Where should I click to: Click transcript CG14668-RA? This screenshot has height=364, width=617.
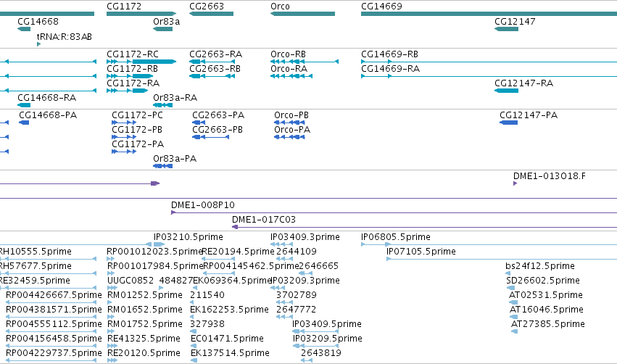coord(47,98)
